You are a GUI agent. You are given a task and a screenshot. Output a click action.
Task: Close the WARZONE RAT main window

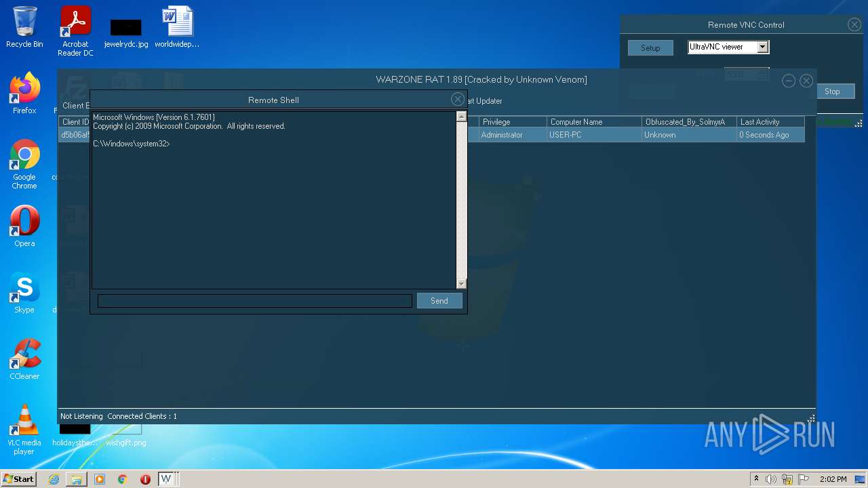[x=806, y=81]
